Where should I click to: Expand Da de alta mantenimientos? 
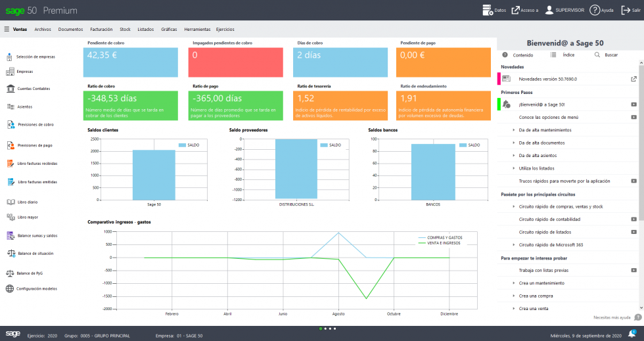514,130
